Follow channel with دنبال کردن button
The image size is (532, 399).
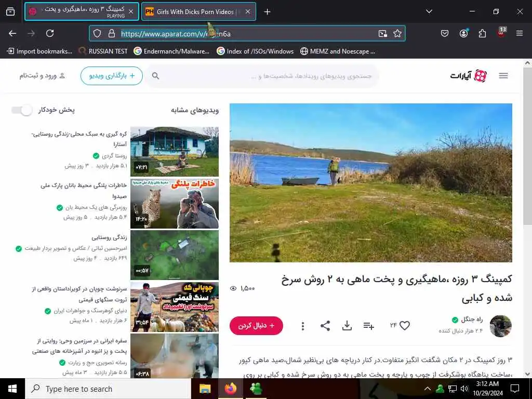coord(256,326)
